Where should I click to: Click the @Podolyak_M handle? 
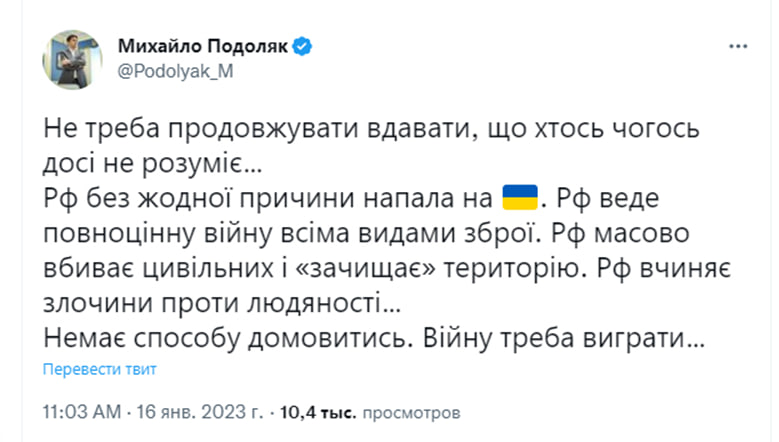pos(175,72)
